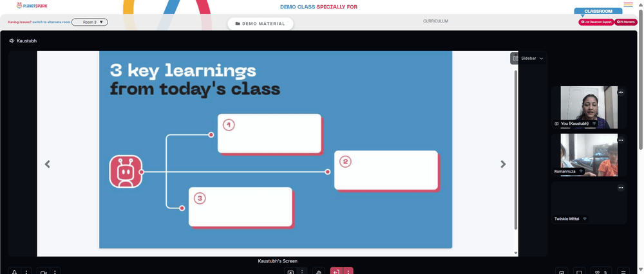644x274 pixels.
Task: Toggle the camera in the bottom bar
Action: click(x=44, y=271)
